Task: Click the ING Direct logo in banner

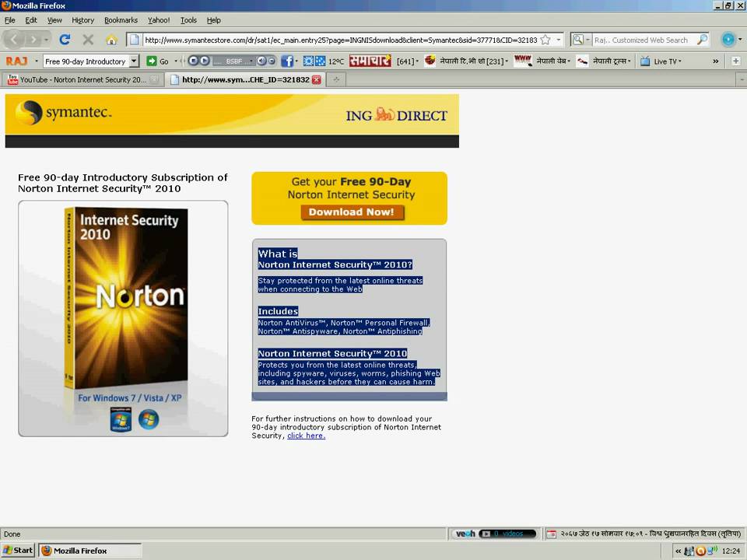Action: pyautogui.click(x=396, y=115)
